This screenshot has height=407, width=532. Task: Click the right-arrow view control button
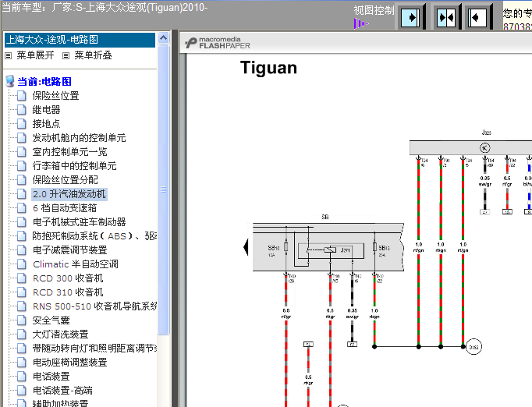(x=410, y=17)
